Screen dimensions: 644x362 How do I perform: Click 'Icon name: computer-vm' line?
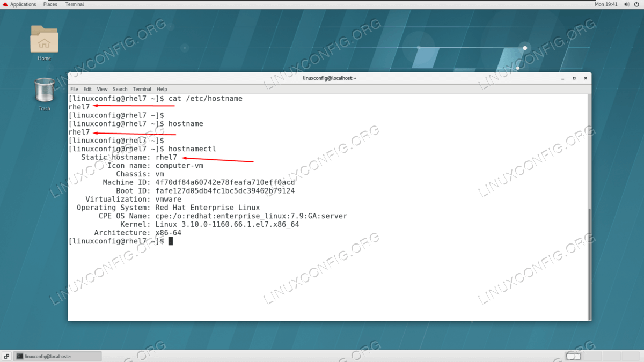coord(155,166)
